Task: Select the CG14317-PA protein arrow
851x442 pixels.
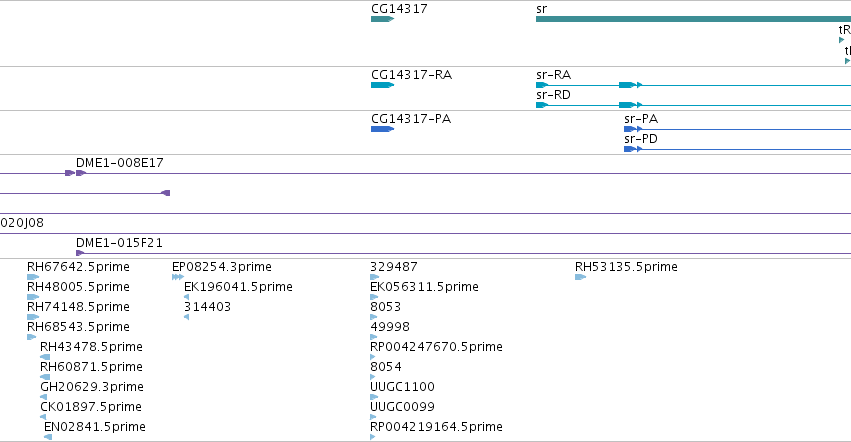Action: coord(383,129)
